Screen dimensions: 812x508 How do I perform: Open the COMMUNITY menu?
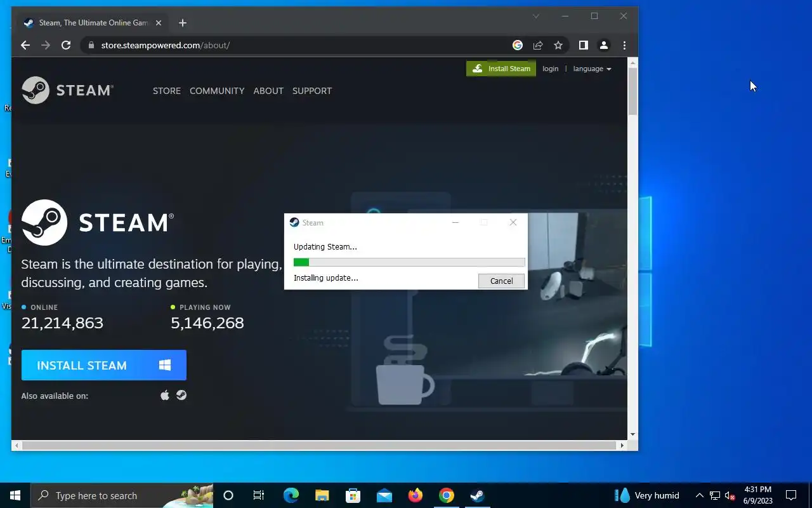[217, 91]
